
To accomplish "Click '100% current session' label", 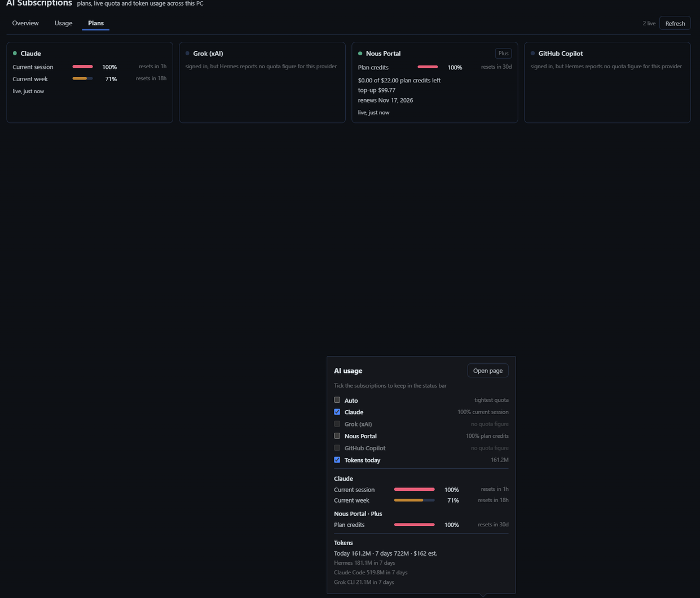I will [483, 412].
